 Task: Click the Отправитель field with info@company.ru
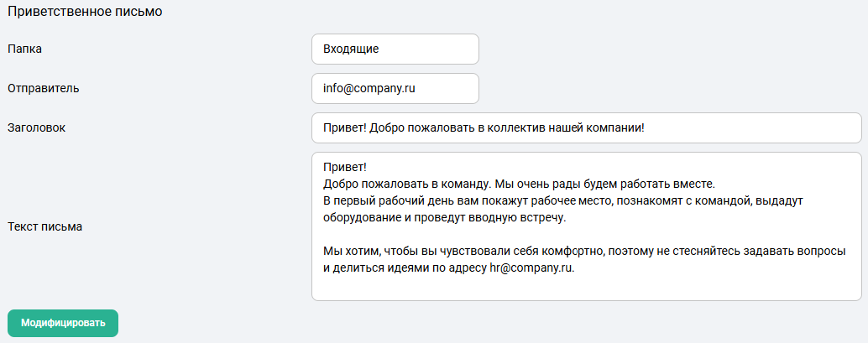click(395, 88)
